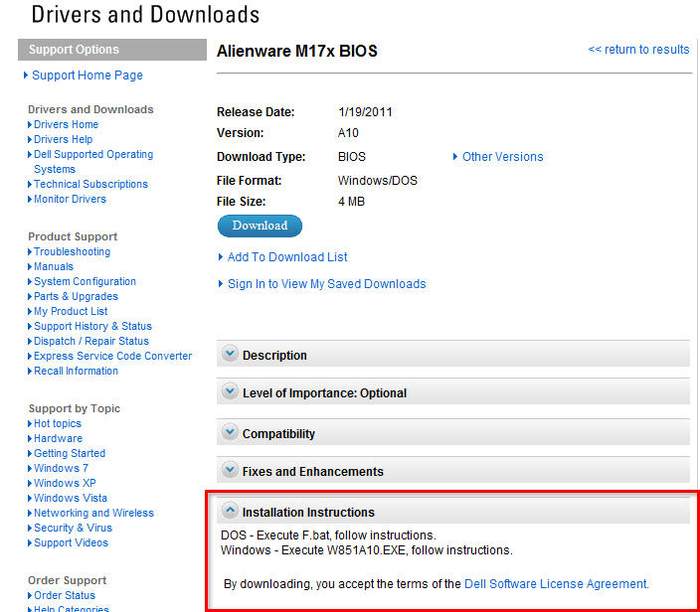Image resolution: width=700 pixels, height=612 pixels.
Task: Click the release date 1/19/2011
Action: tap(365, 112)
